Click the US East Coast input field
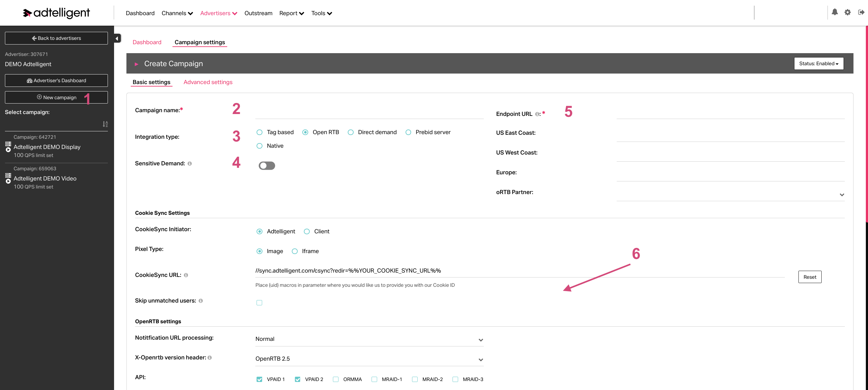The height and width of the screenshot is (390, 868). (730, 135)
